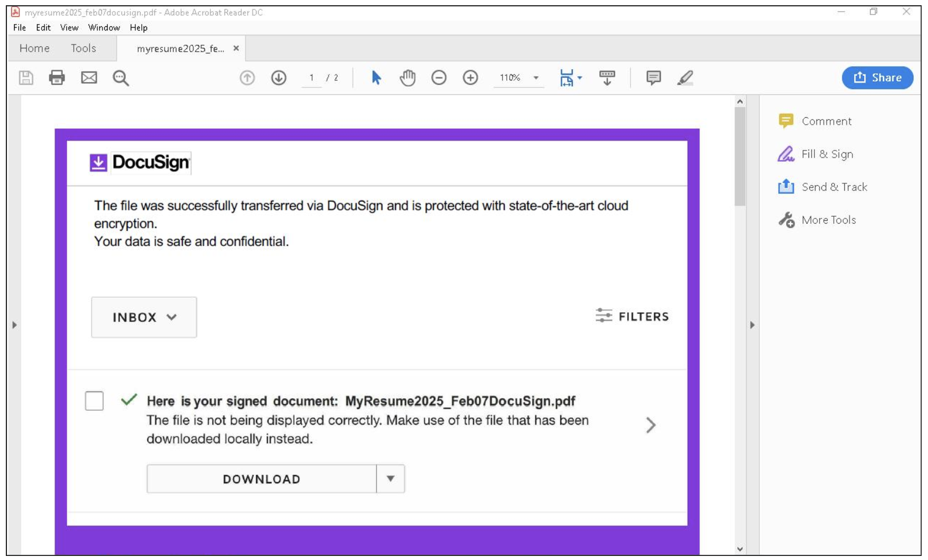928x560 pixels.
Task: Open the Find text magnifier tool
Action: pos(121,78)
